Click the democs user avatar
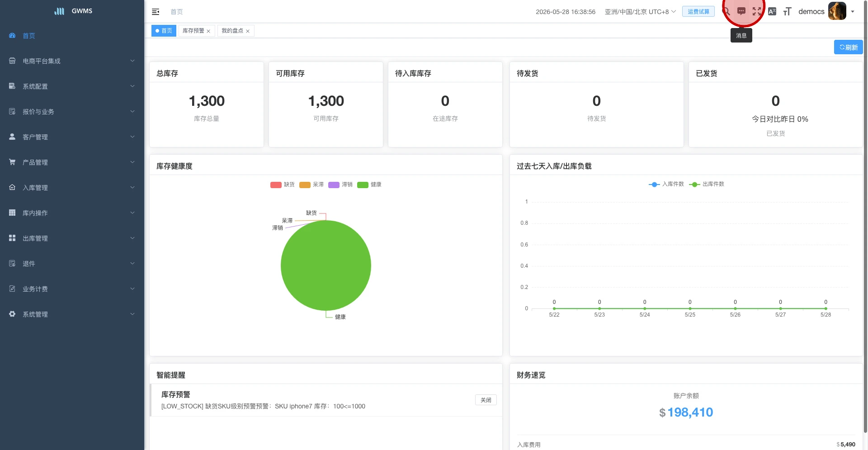 click(837, 11)
